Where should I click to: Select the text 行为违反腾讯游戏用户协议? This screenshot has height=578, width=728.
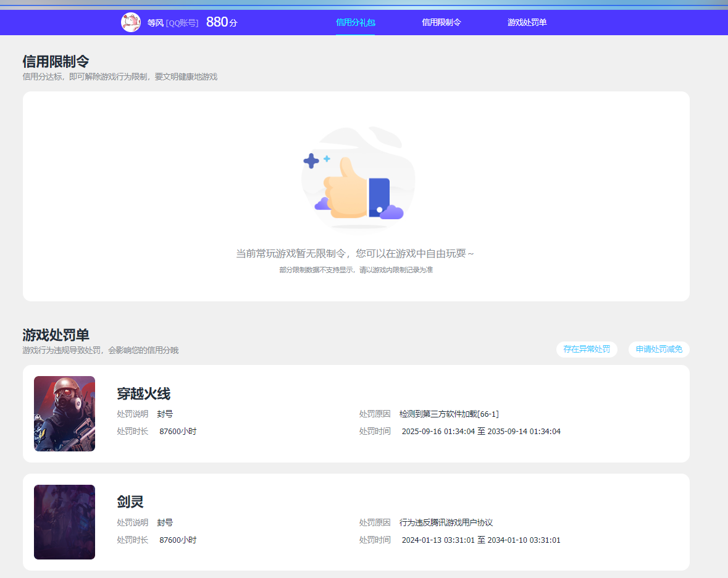[446, 522]
